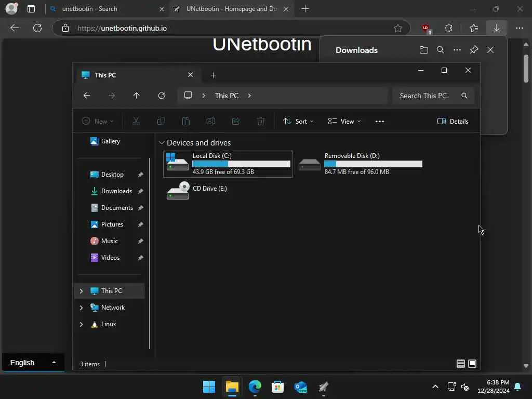
Task: Expand Network in navigation pane
Action: [81, 308]
